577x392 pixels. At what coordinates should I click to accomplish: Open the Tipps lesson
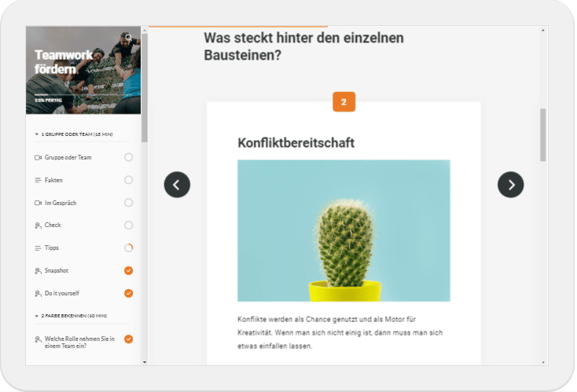tap(52, 248)
